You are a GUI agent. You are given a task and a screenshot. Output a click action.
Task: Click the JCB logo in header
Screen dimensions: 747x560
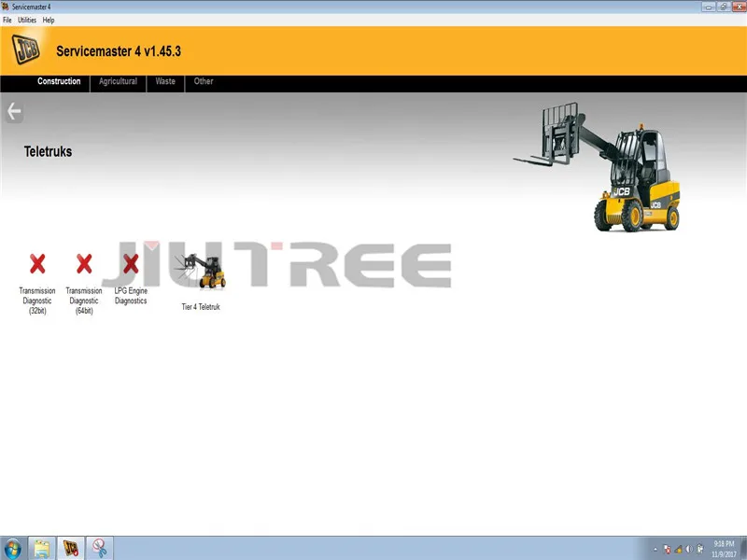coord(26,49)
